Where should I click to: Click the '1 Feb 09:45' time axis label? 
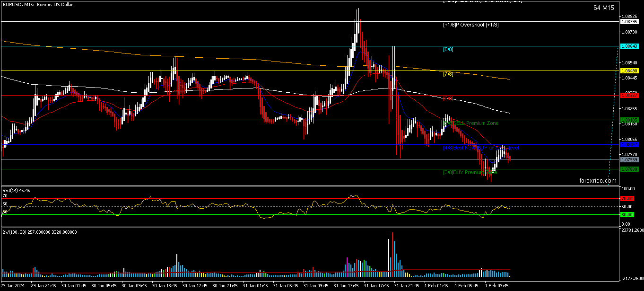pos(497,286)
